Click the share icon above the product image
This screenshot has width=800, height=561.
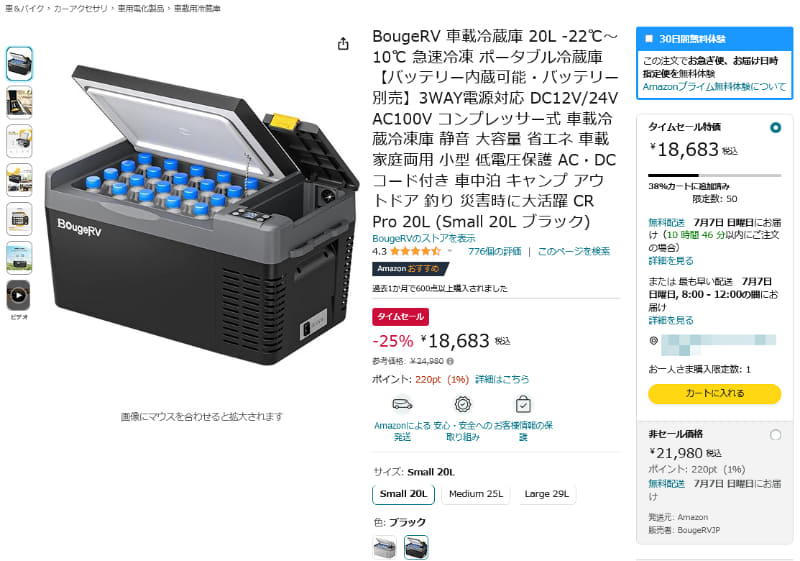point(343,44)
